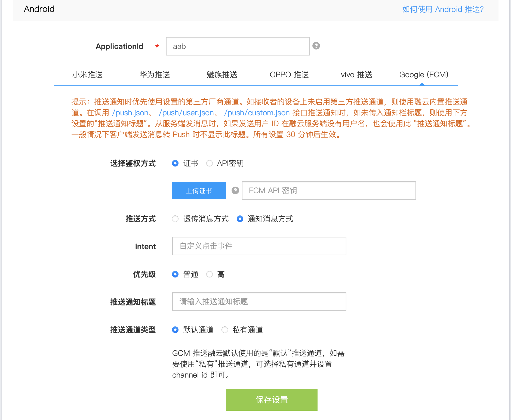
Task: Click the 请输入推送通知标题 input field
Action: (259, 301)
